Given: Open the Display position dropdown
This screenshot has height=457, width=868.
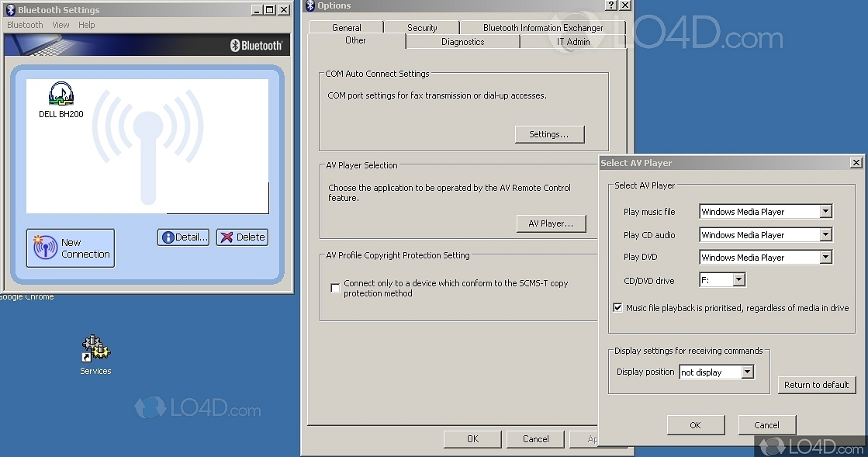Looking at the screenshot, I should 747,372.
